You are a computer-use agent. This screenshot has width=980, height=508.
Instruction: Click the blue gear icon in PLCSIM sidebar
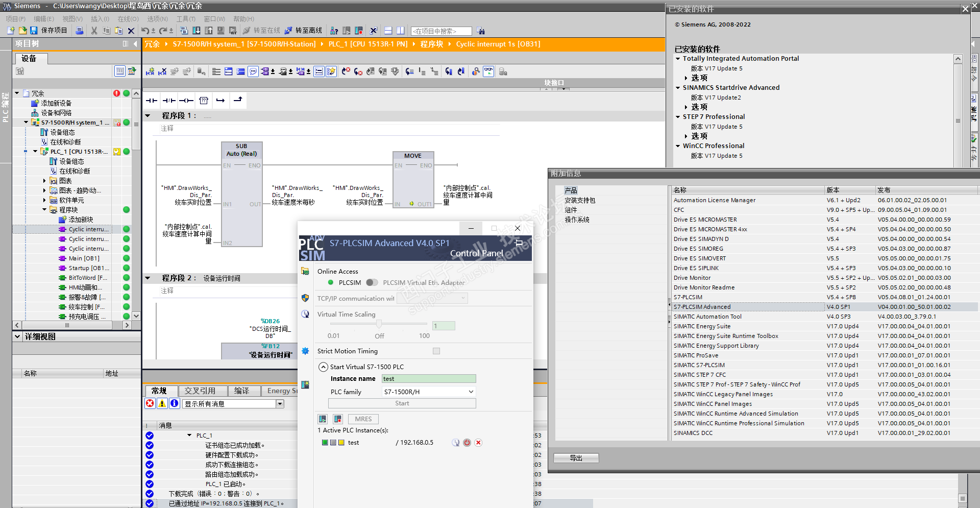click(x=305, y=351)
